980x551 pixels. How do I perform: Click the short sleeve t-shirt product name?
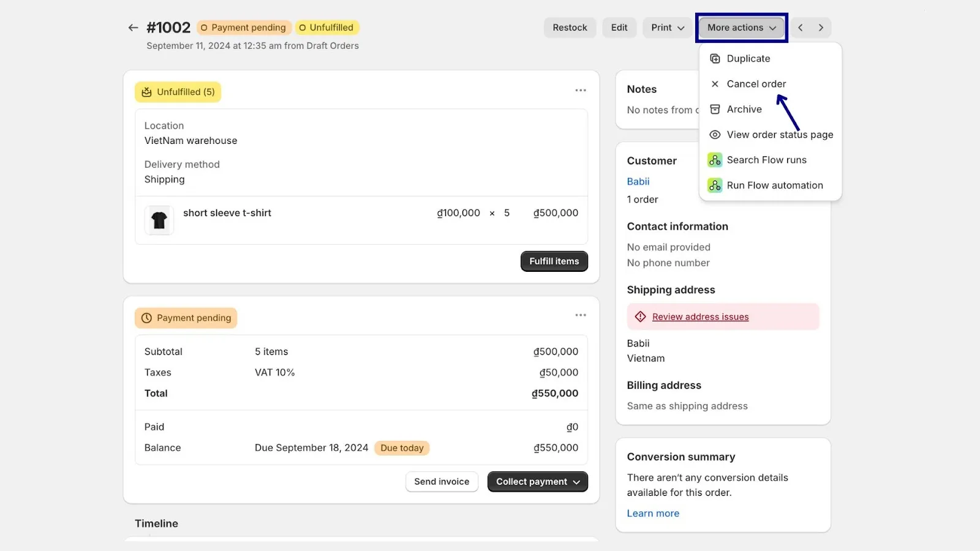pyautogui.click(x=227, y=212)
